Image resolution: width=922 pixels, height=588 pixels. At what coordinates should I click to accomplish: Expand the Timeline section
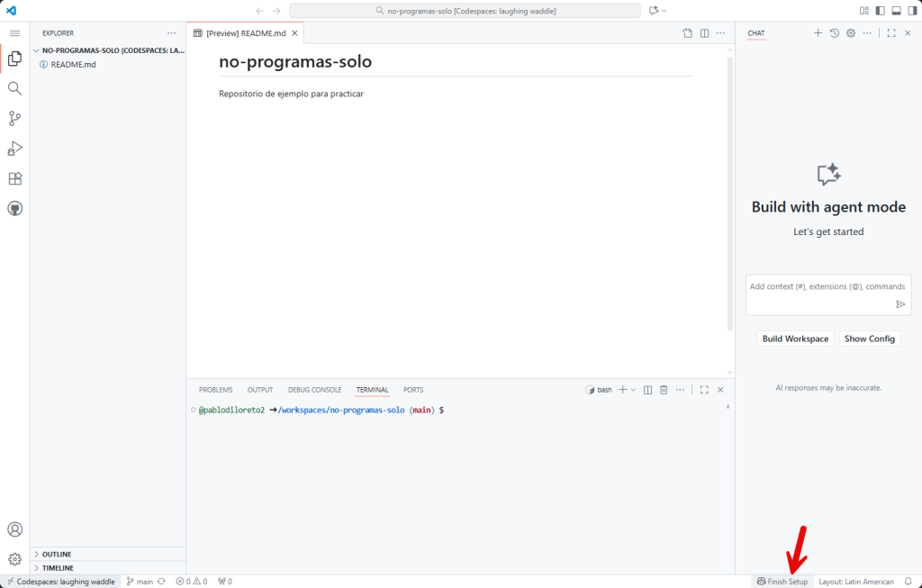coord(57,568)
